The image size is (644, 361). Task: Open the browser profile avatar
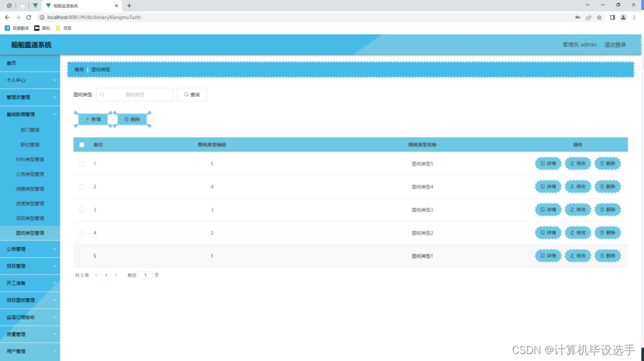click(623, 17)
